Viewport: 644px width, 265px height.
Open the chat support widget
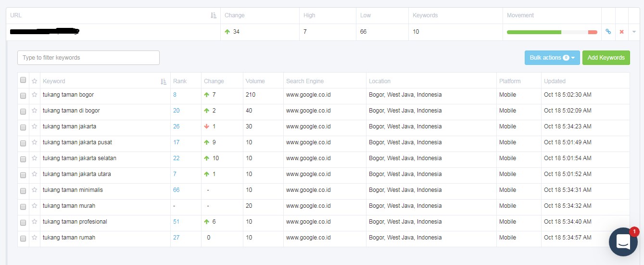tap(623, 241)
